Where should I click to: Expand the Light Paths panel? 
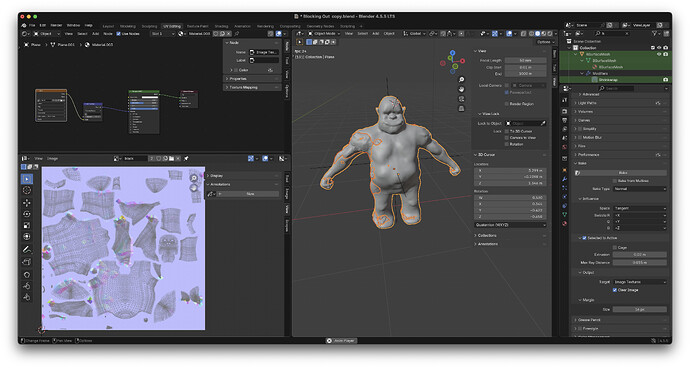620,103
